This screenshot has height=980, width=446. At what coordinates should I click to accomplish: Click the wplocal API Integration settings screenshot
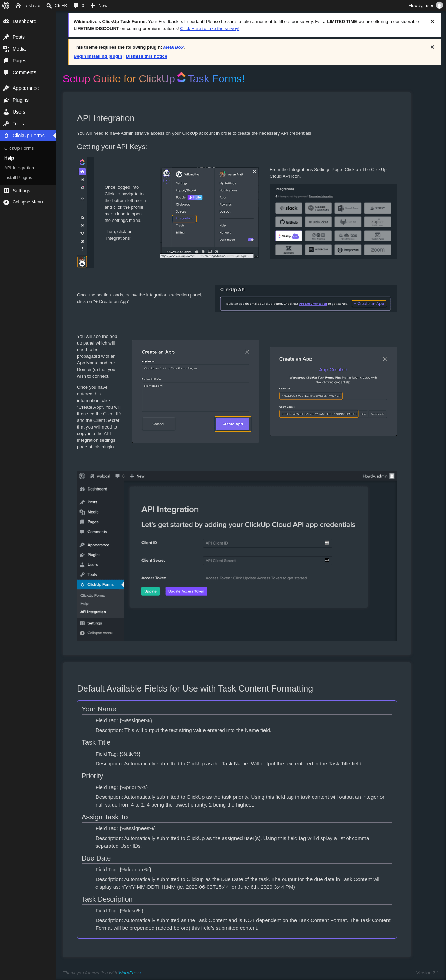pos(237,556)
